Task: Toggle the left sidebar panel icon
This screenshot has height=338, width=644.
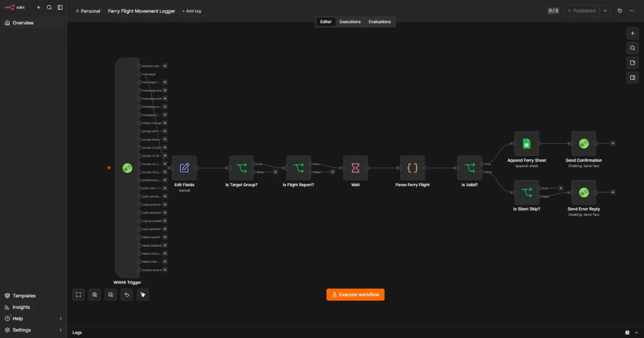Action: point(60,8)
